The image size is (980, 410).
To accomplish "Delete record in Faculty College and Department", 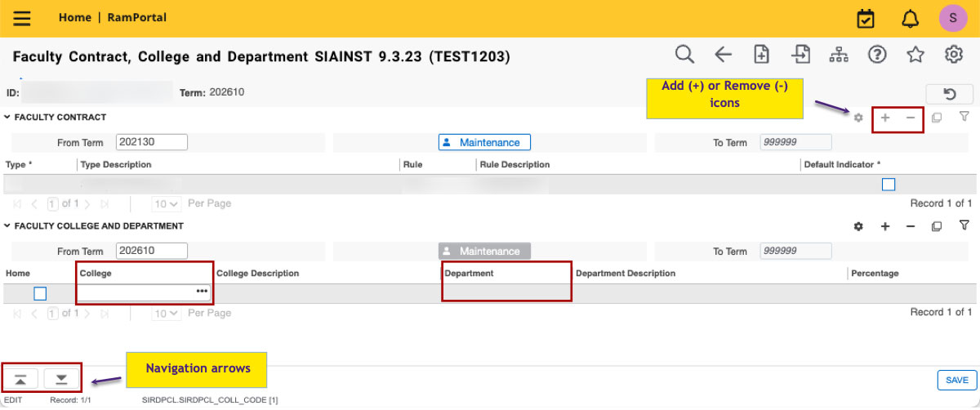I will 911,226.
